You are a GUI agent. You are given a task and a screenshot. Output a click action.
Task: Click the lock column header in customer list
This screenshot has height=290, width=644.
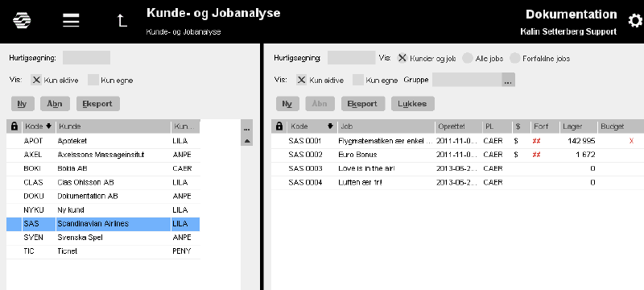14,126
